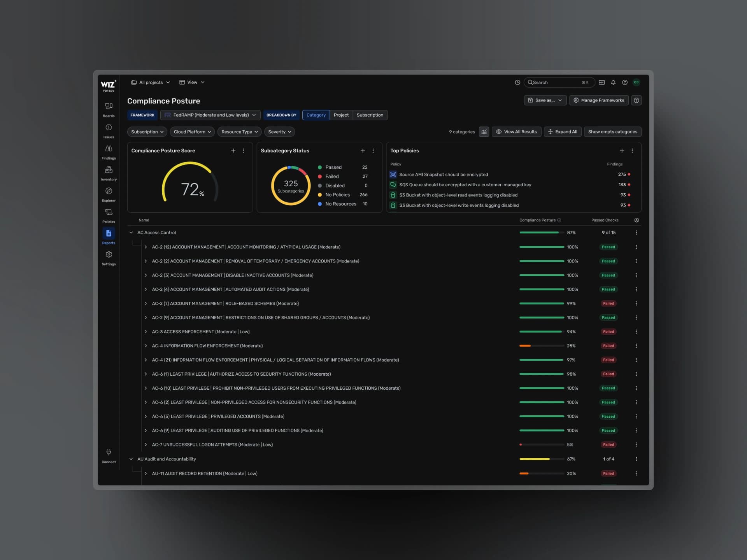Go to Findings in the sidebar
747x560 pixels.
(109, 152)
